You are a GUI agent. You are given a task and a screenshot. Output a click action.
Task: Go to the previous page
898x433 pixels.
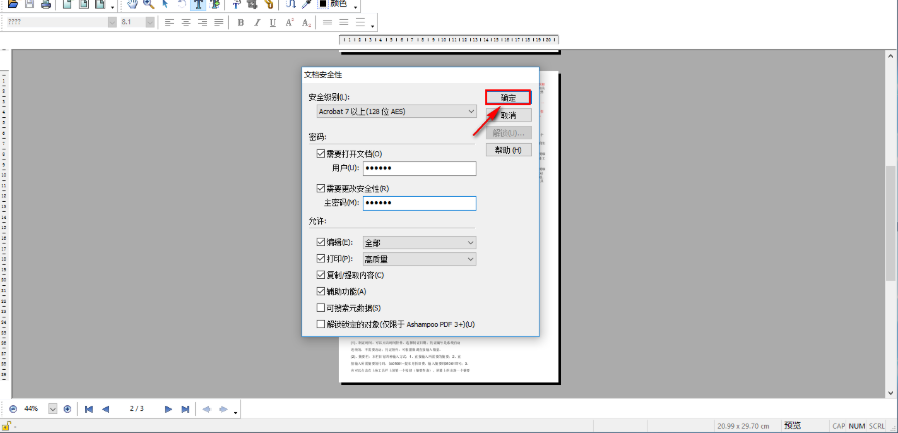tap(105, 409)
